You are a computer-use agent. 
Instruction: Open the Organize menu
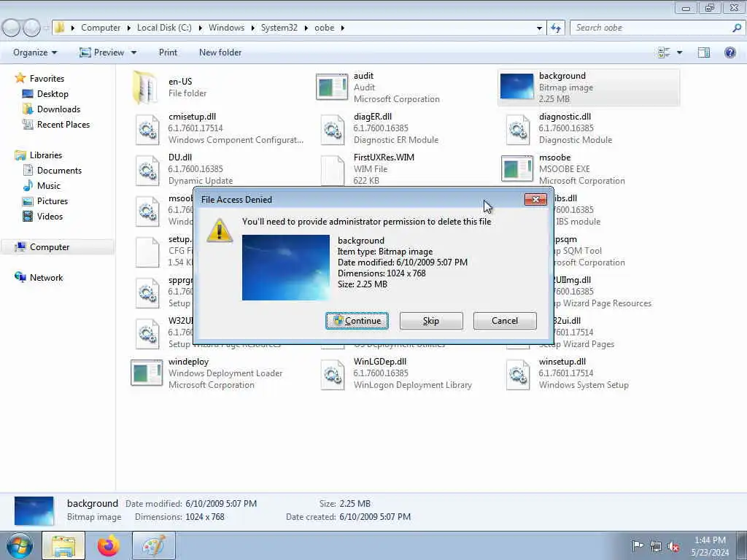pyautogui.click(x=35, y=52)
